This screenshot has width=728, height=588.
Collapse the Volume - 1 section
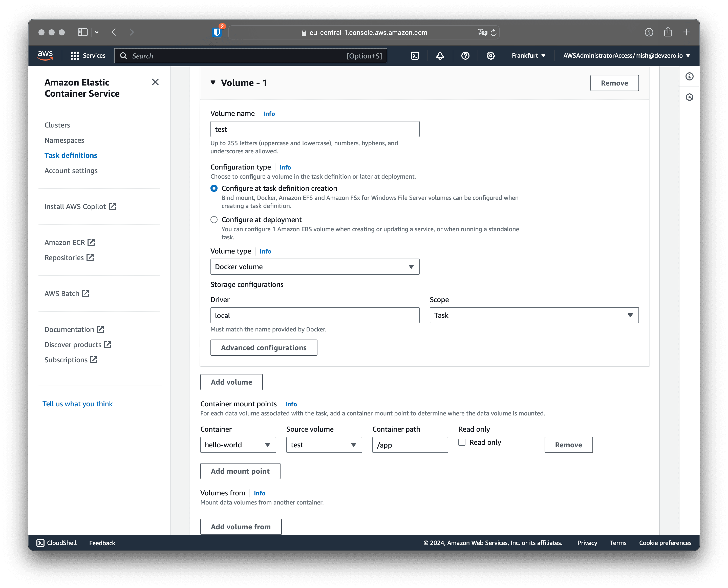coord(213,83)
